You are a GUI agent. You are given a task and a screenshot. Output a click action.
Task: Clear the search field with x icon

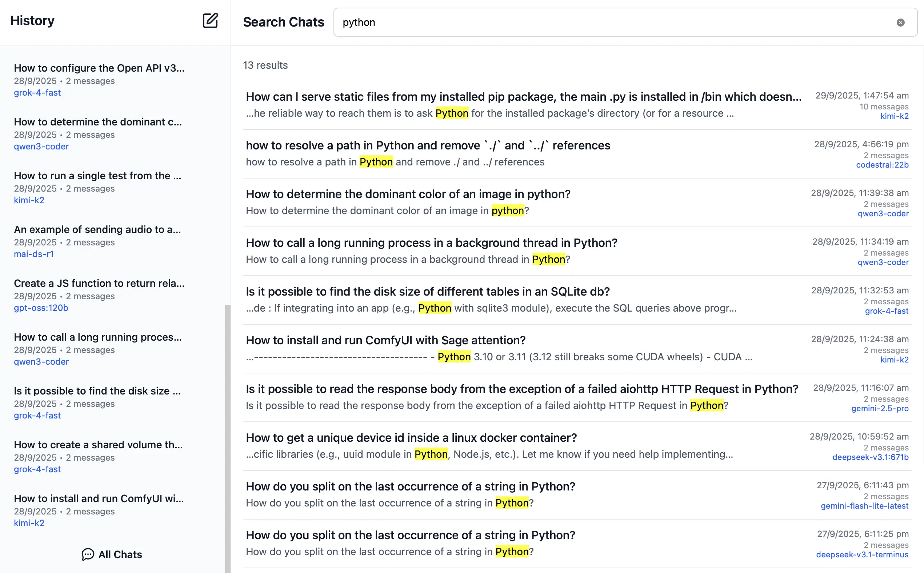(900, 23)
